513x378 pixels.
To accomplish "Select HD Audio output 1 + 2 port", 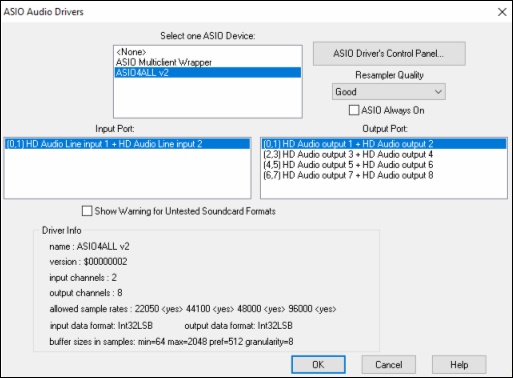I will click(x=384, y=144).
